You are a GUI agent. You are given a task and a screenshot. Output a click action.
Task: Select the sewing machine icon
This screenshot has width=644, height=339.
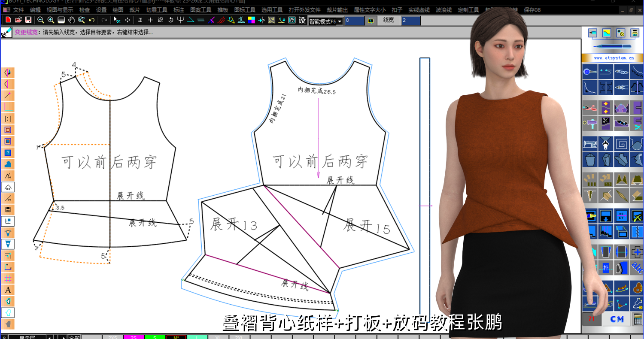[x=590, y=144]
